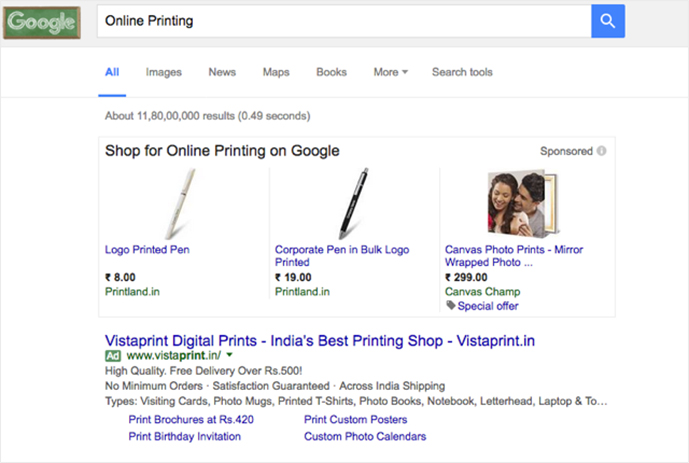Click the green Ad badge icon

113,355
